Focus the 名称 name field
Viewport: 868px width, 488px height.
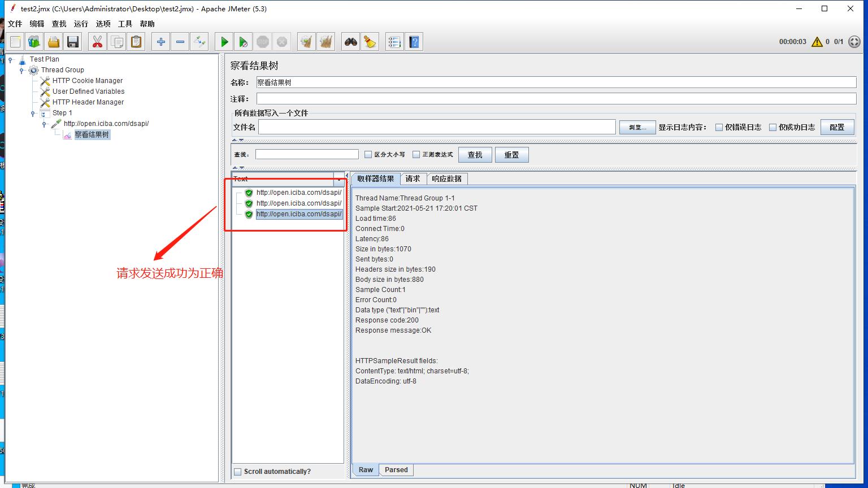click(556, 82)
